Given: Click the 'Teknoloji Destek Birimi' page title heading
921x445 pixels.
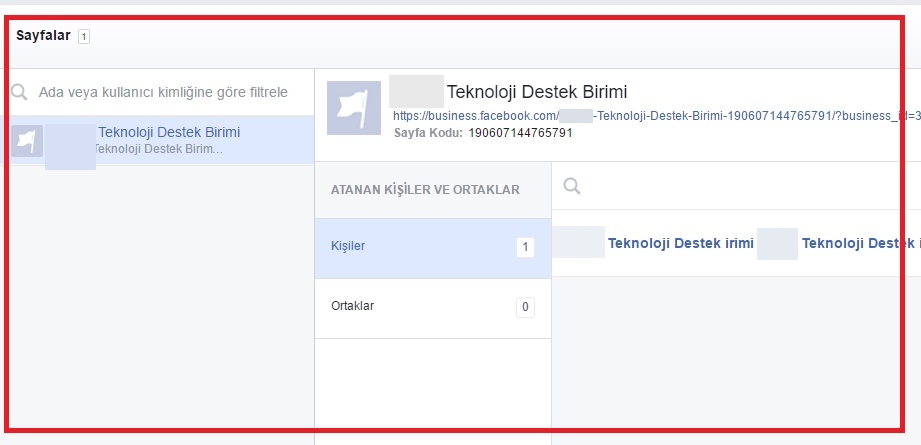Looking at the screenshot, I should (x=537, y=92).
